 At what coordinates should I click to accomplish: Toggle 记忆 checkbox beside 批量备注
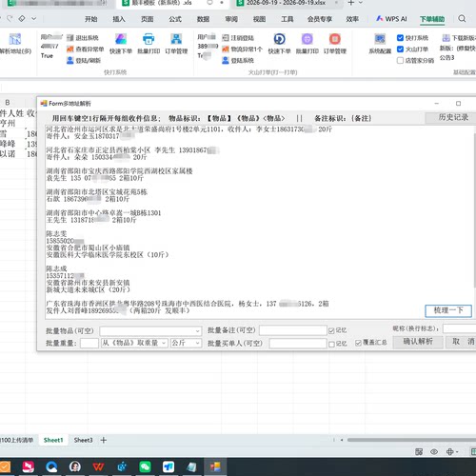(331, 330)
